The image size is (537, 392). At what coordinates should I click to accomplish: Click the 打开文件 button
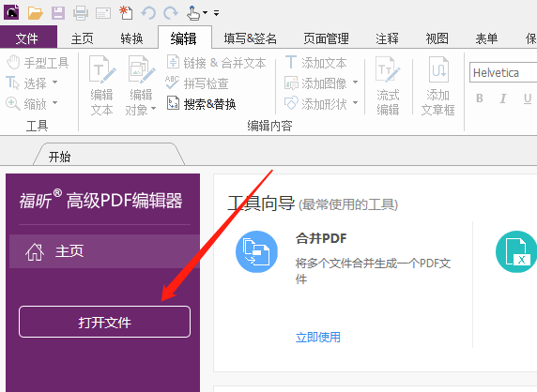104,322
